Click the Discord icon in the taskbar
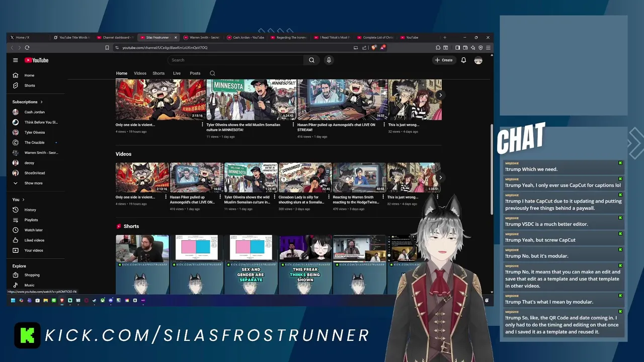The image size is (644, 362). point(111,301)
